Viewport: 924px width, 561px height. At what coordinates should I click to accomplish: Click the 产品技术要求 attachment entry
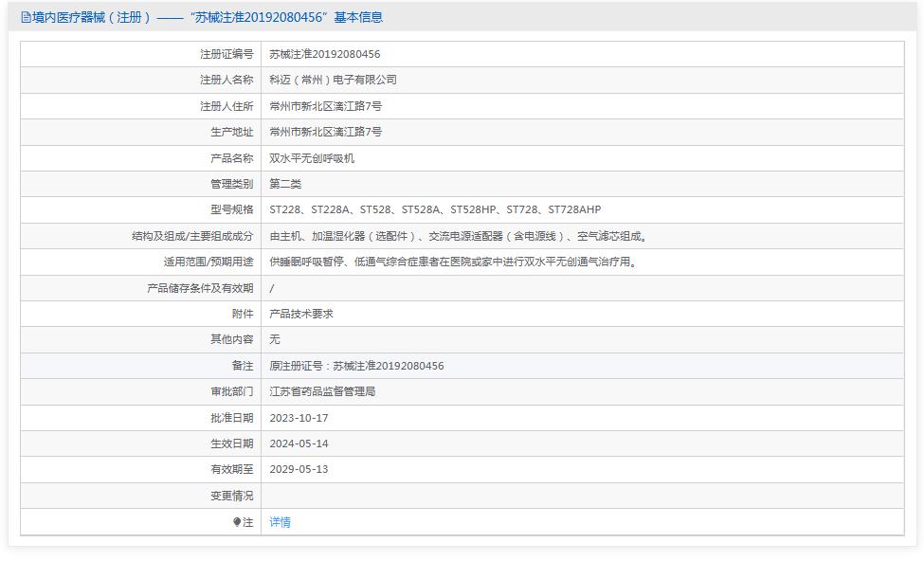point(303,313)
